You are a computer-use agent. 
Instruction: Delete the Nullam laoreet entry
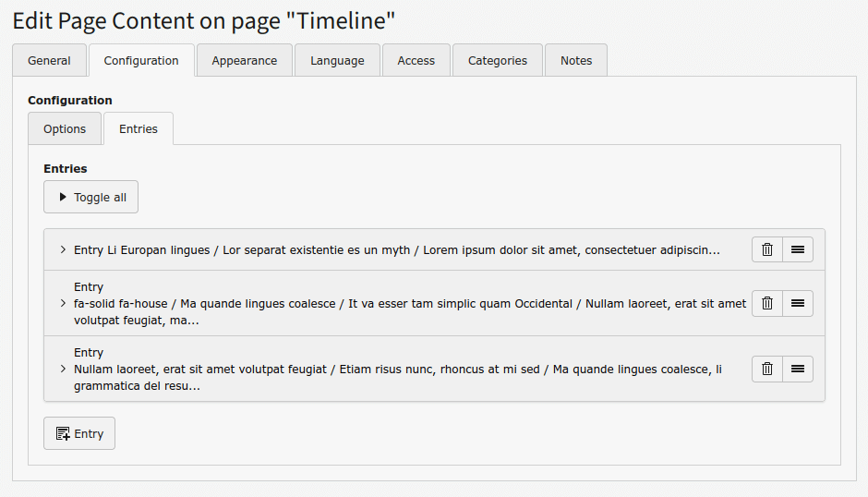[x=767, y=369]
